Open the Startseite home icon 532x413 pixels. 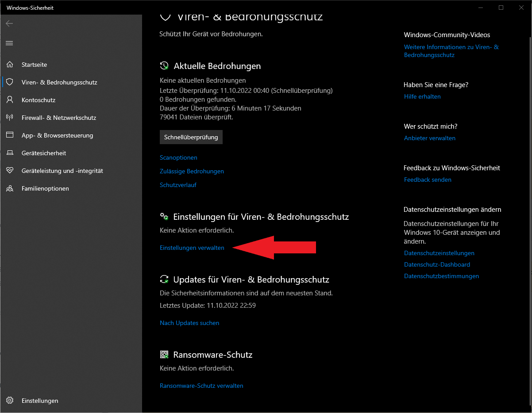click(10, 65)
